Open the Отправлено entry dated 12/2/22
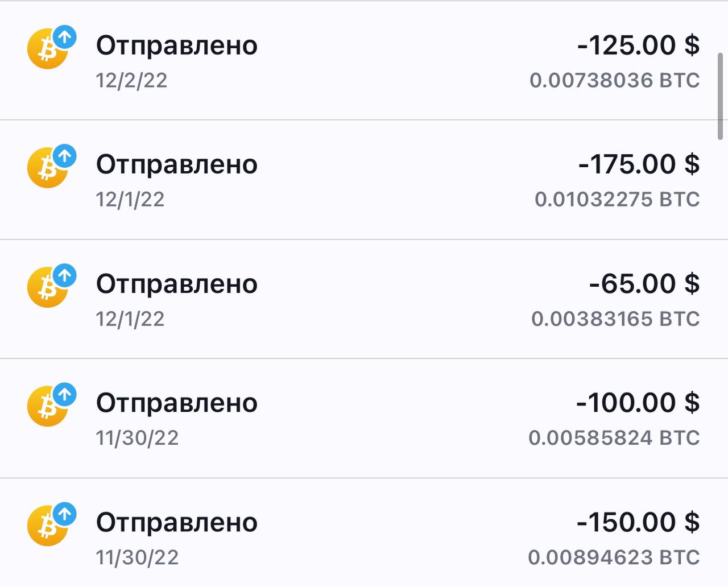The image size is (728, 587). click(176, 46)
